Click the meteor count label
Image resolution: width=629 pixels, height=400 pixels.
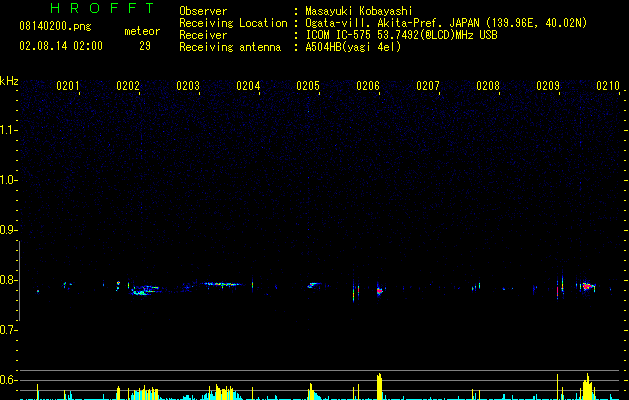(142, 31)
